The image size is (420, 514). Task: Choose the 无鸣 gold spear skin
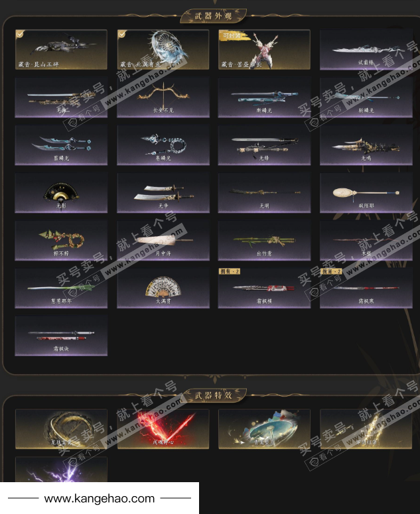coord(366,145)
